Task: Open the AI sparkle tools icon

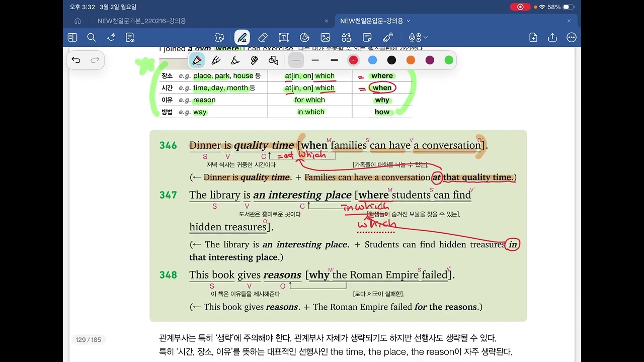Action: pyautogui.click(x=111, y=37)
